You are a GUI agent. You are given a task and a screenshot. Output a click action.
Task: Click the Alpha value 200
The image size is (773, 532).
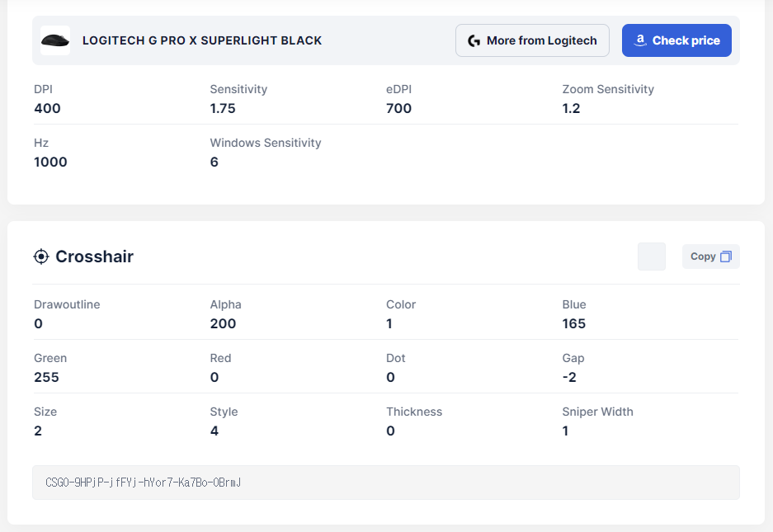pyautogui.click(x=223, y=323)
